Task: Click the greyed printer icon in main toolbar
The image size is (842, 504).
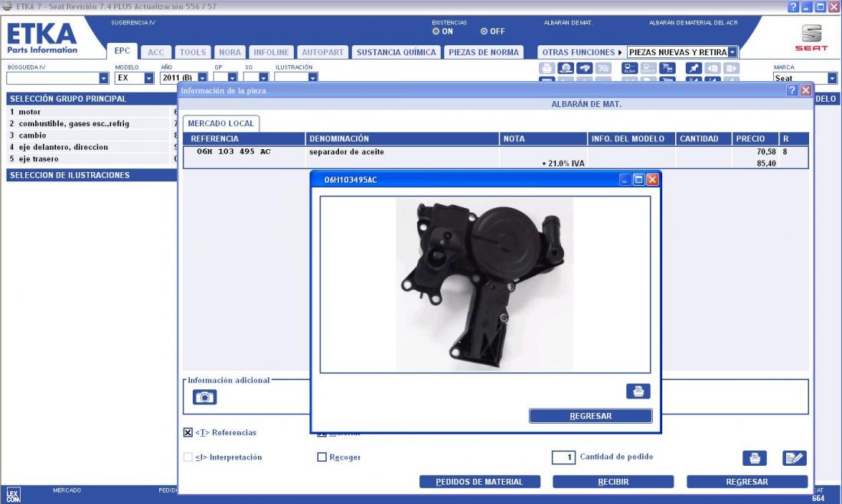Action: coord(547,68)
